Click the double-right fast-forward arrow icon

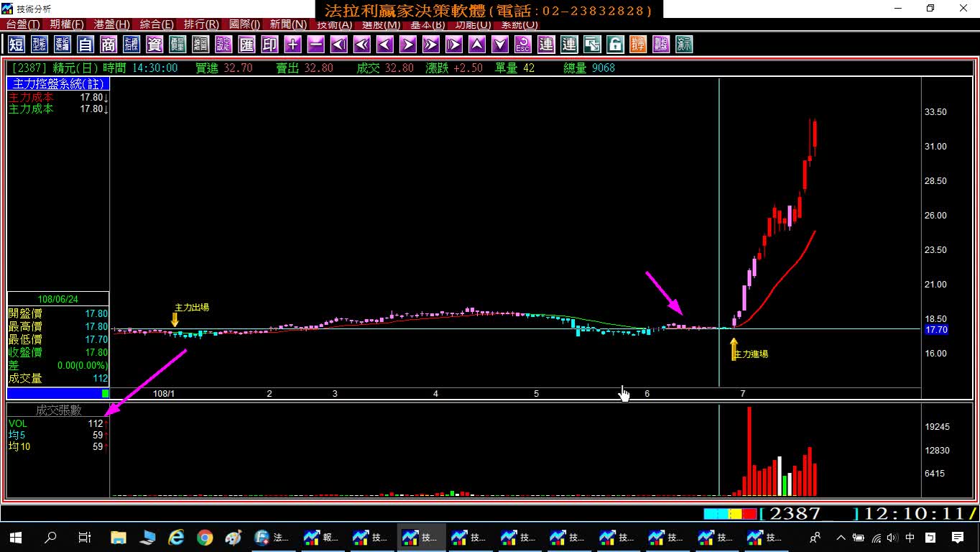point(430,45)
